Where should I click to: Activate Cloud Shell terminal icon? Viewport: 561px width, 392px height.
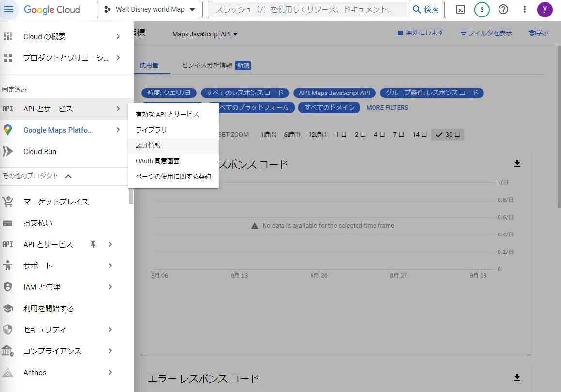point(461,10)
